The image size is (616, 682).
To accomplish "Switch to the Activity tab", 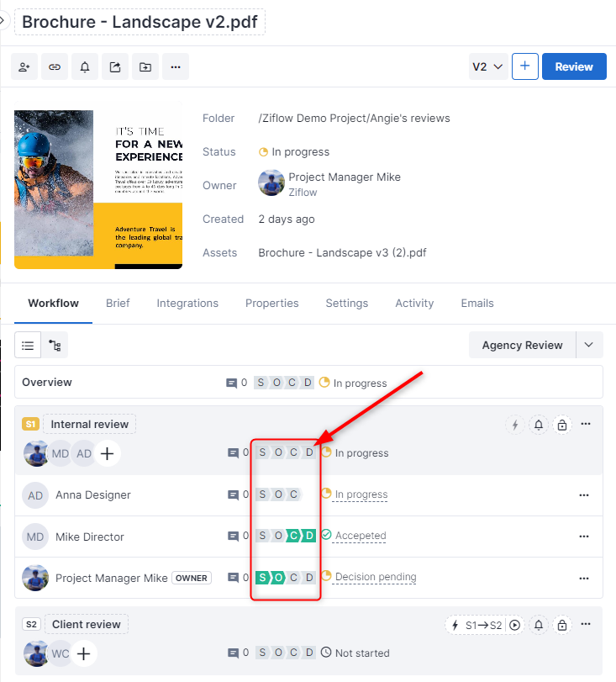I will [414, 304].
